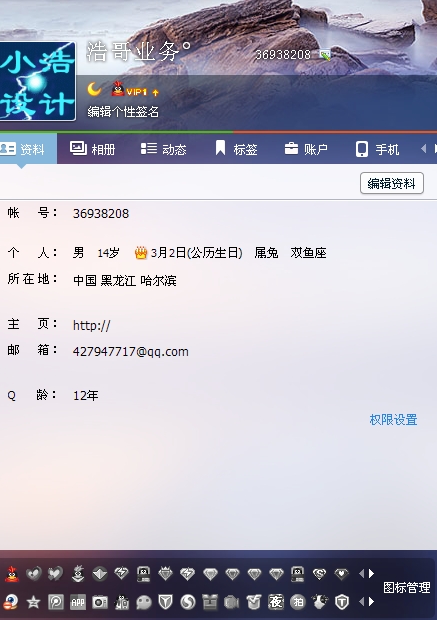Viewport: 437px width, 620px height.
Task: Click the Superman S diamond icon
Action: pyautogui.click(x=320, y=573)
